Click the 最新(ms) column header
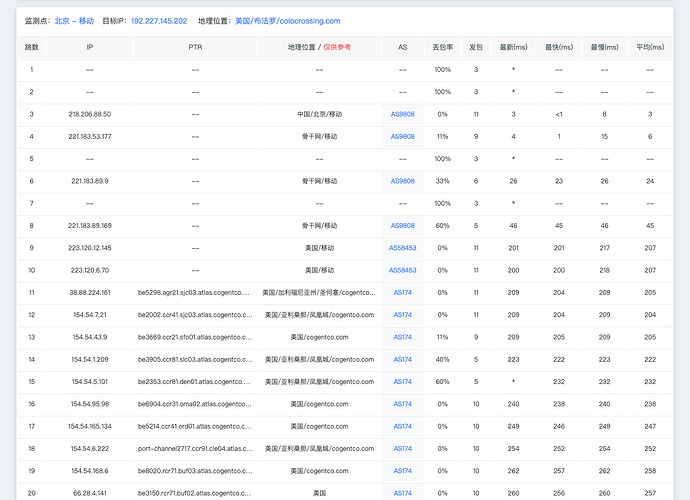The image size is (690, 500). [x=514, y=47]
